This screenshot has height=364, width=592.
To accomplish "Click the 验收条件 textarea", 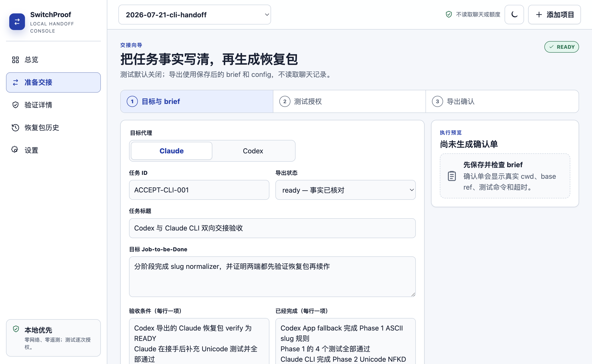I will click(x=199, y=341).
